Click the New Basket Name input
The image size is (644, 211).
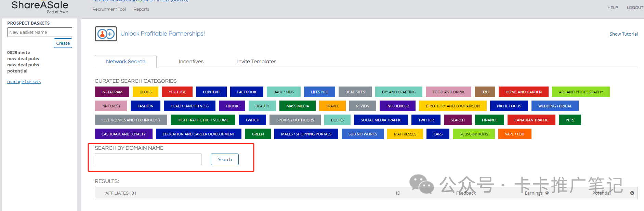(x=39, y=32)
